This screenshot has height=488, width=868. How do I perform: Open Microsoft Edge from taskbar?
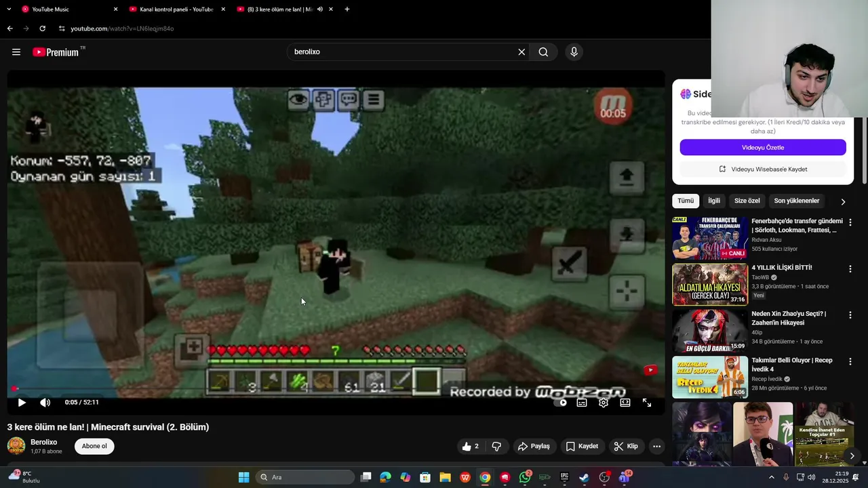386,477
